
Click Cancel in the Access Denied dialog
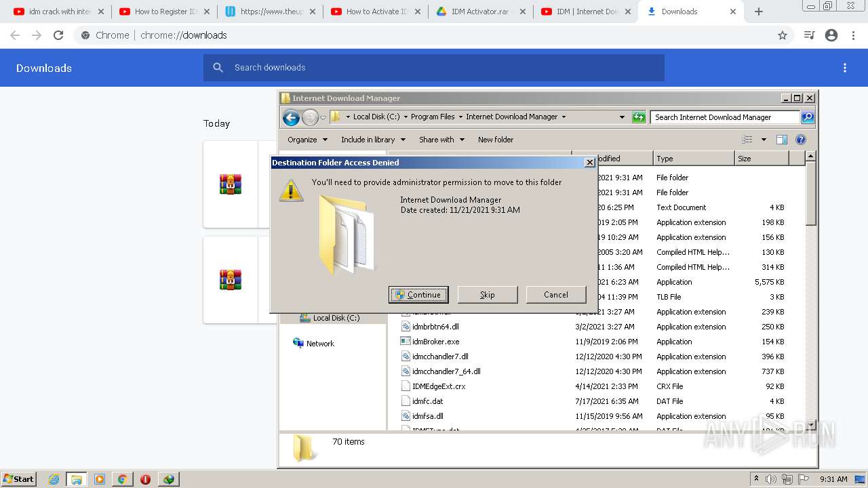[556, 295]
